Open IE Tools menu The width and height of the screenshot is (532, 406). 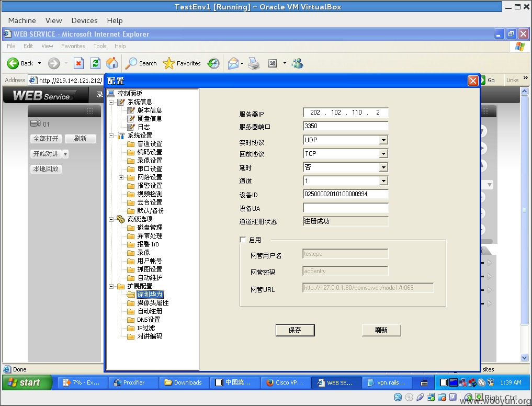[100, 46]
